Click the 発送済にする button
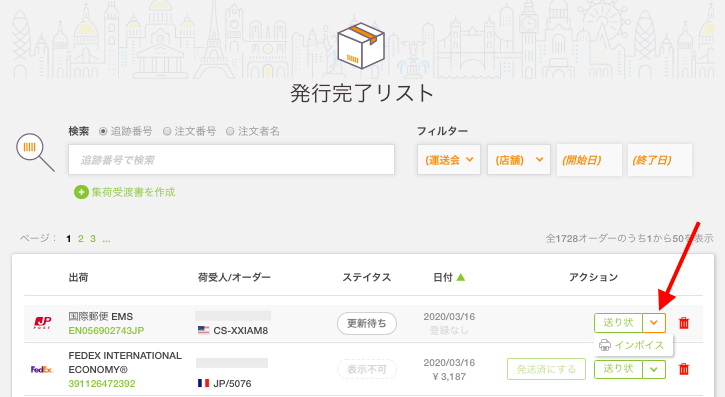Viewport: 725px width, 397px height. pos(546,369)
